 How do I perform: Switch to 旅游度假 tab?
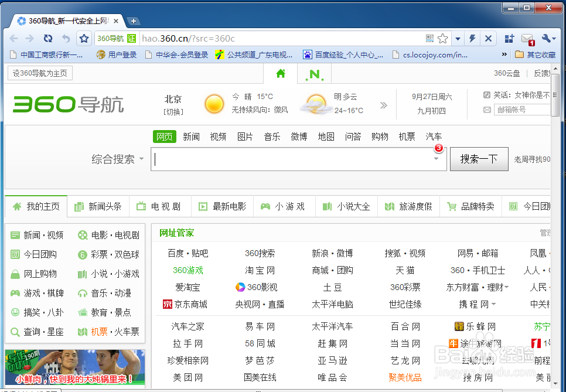click(408, 206)
